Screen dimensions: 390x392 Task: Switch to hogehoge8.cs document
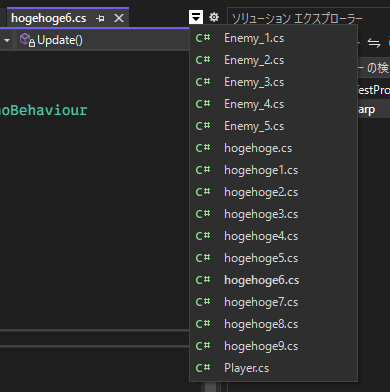click(x=273, y=324)
